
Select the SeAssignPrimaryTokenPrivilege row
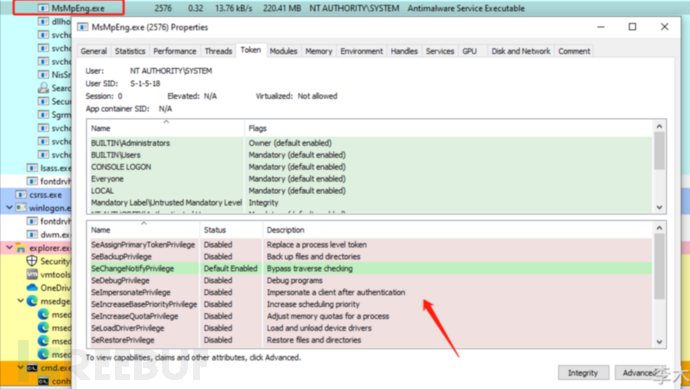370,245
